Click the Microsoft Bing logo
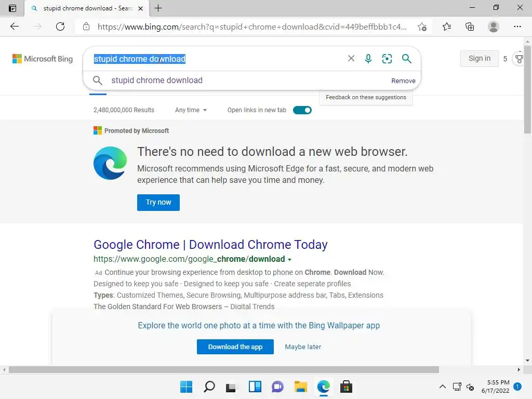Viewport: 532px width, 399px height. click(43, 59)
